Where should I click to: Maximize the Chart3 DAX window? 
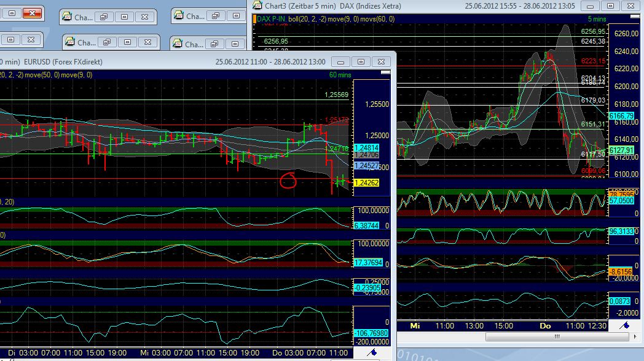pos(611,6)
